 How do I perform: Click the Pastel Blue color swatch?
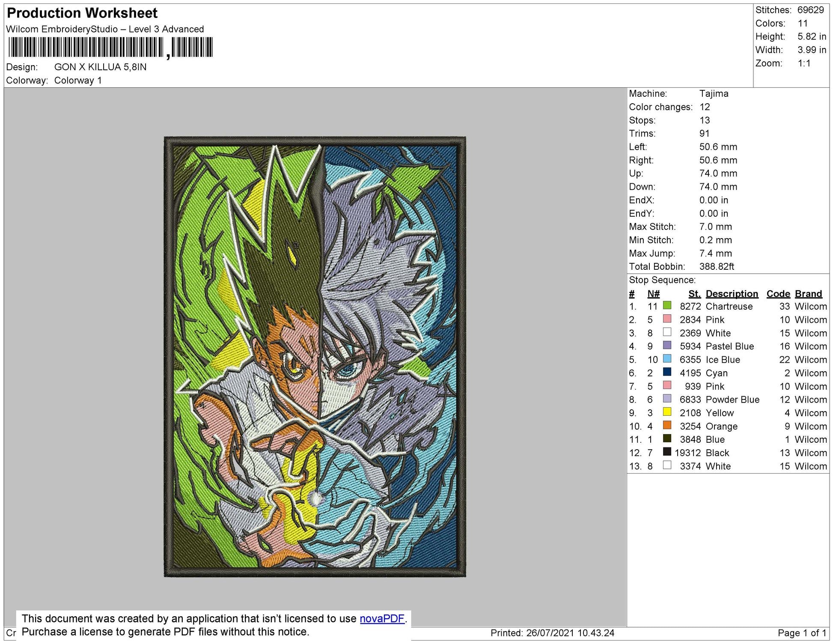coord(666,346)
